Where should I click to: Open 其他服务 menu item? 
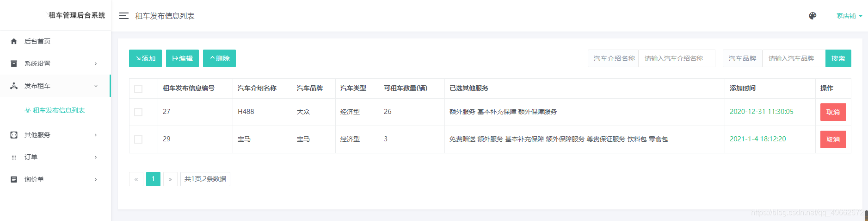pyautogui.click(x=55, y=135)
